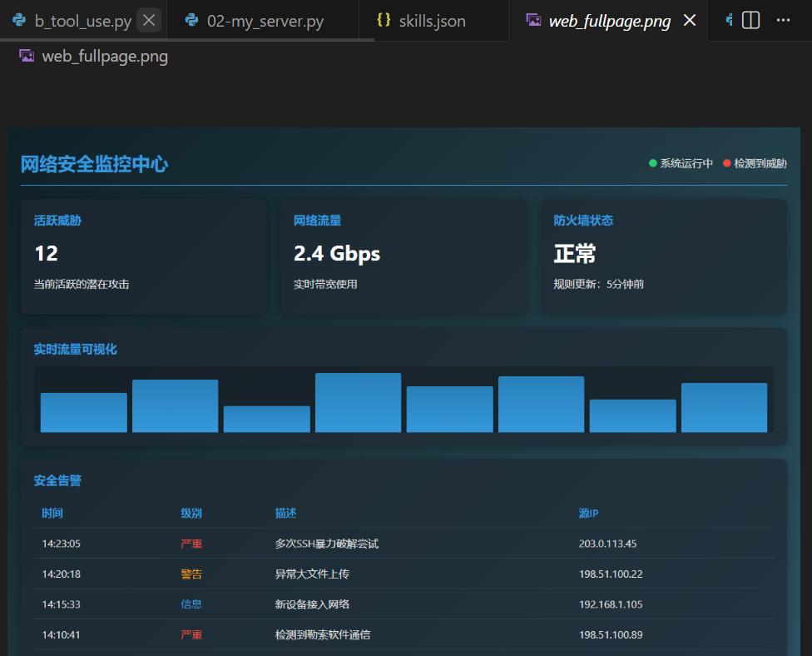Click source IP 203.0.113.45 in the alerts table

tap(607, 544)
